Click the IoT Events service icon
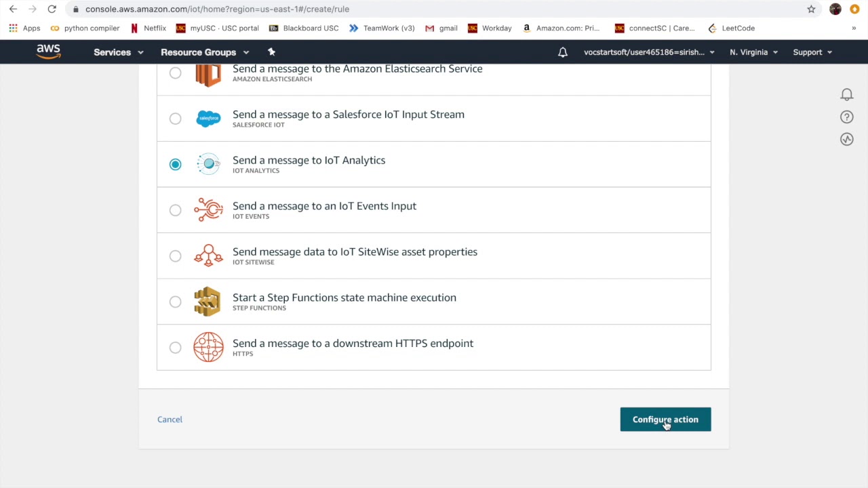This screenshot has height=488, width=868. tap(208, 210)
